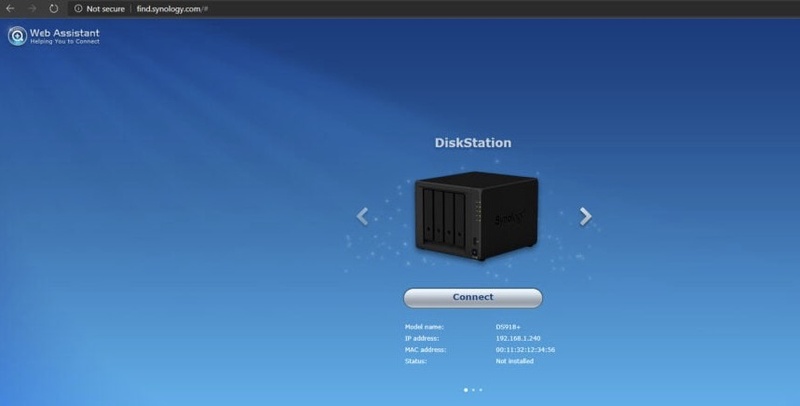Click the "Not secure" warning text
The image size is (800, 406).
click(106, 9)
